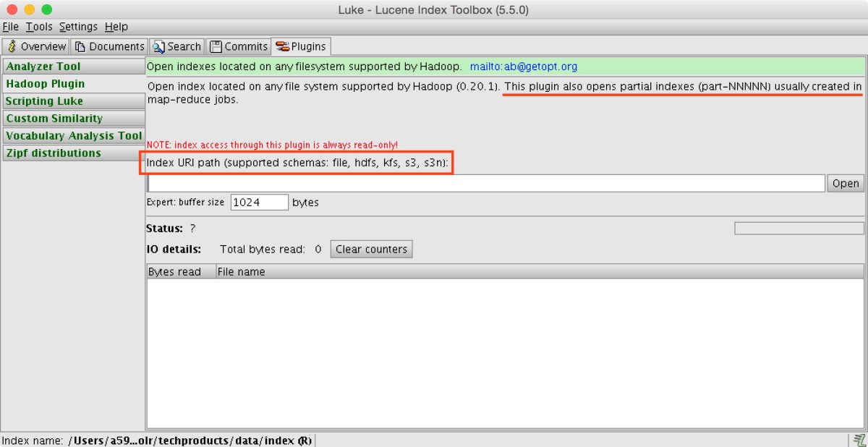Click the green icon in status bar corner

(859, 440)
